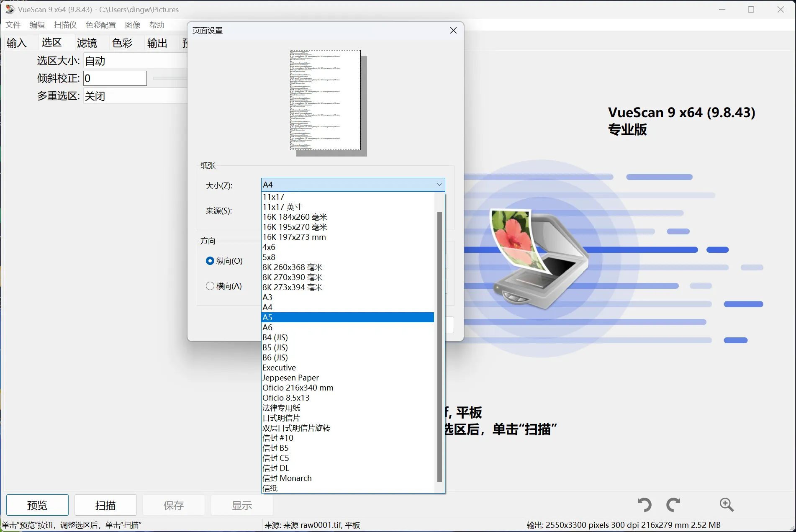Pick 信封 Monarch in the size list
The width and height of the screenshot is (796, 532).
[347, 478]
